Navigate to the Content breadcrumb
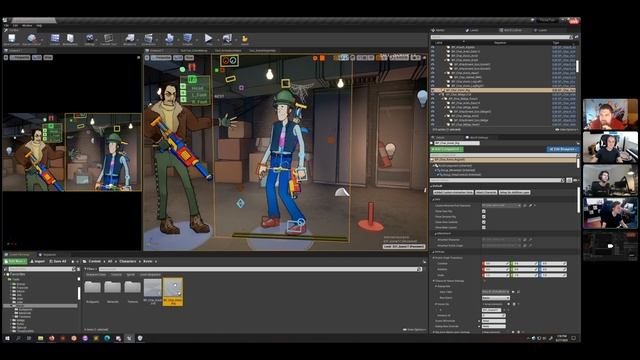 point(95,261)
